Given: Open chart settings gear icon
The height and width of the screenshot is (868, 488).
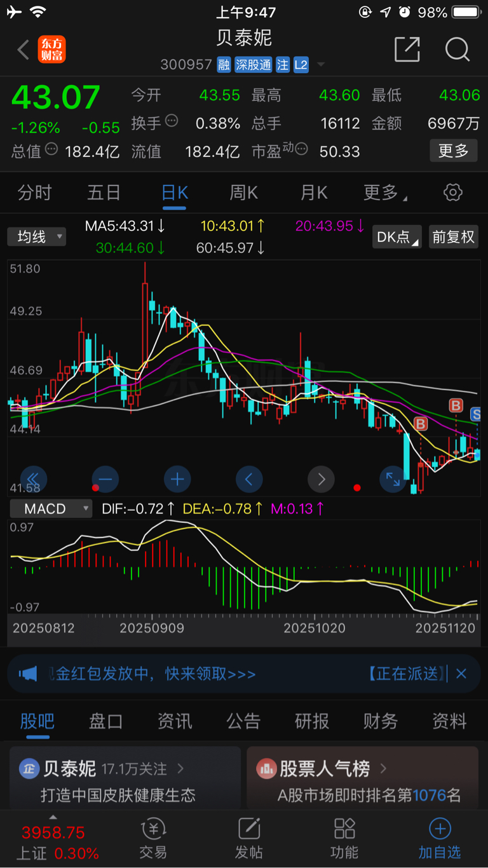Looking at the screenshot, I should point(453,193).
